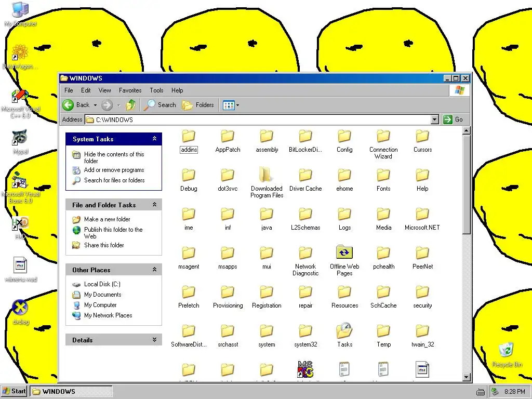Click the scrollbar up arrow
Image resolution: width=532 pixels, height=399 pixels.
pos(467,130)
